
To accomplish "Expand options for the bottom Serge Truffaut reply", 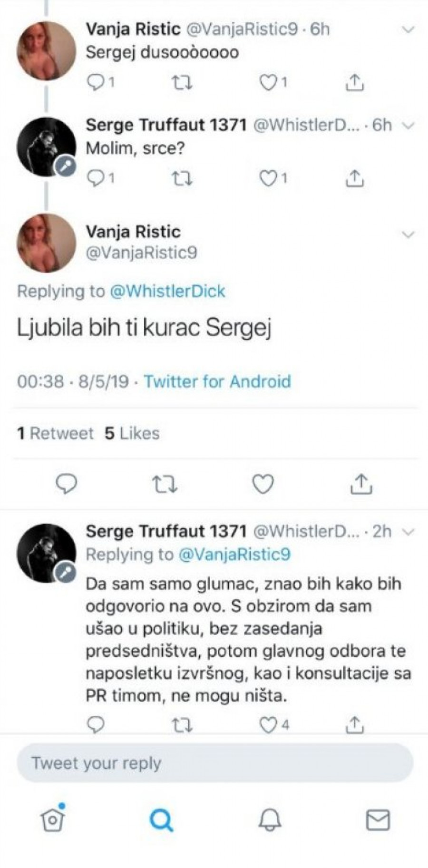I will click(408, 532).
